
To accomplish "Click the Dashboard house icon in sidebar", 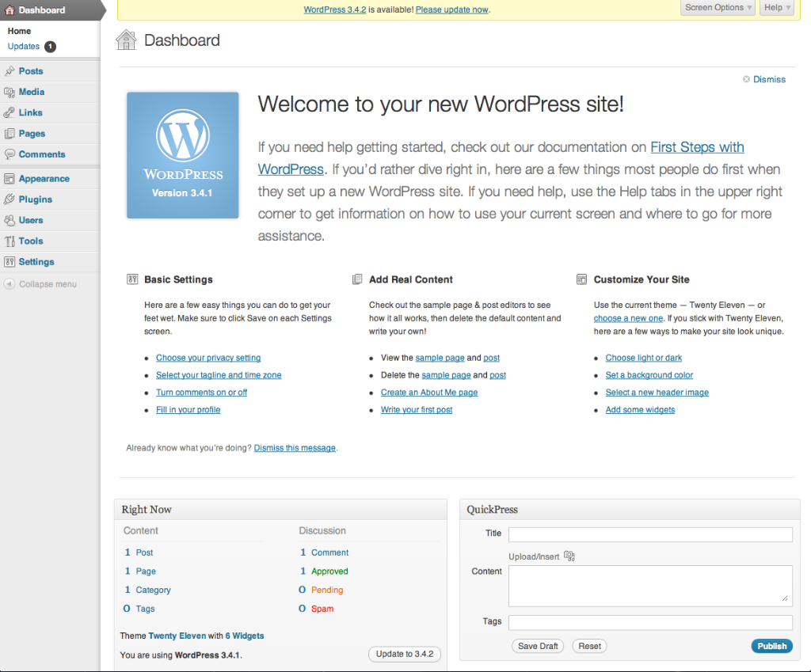I will coord(10,9).
